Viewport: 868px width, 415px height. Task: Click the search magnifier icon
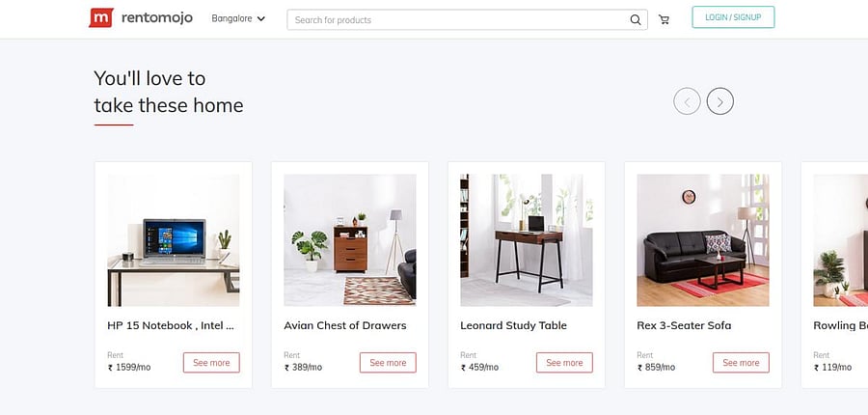pyautogui.click(x=635, y=19)
